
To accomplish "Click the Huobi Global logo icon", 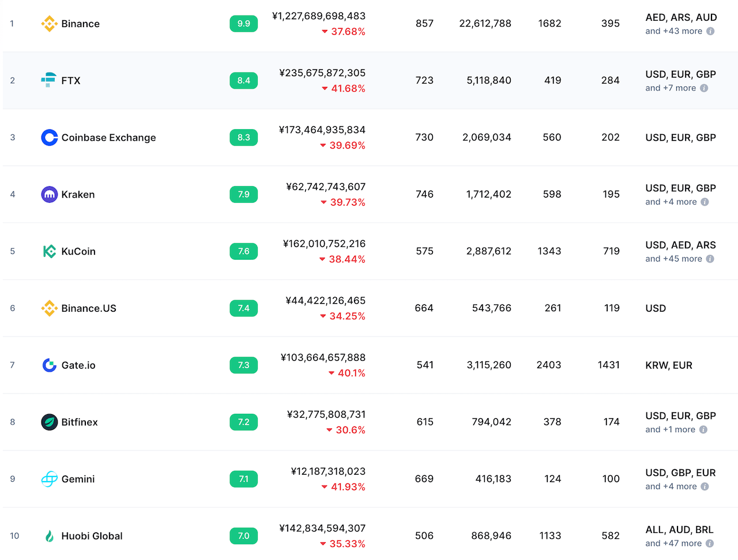I will (x=50, y=536).
